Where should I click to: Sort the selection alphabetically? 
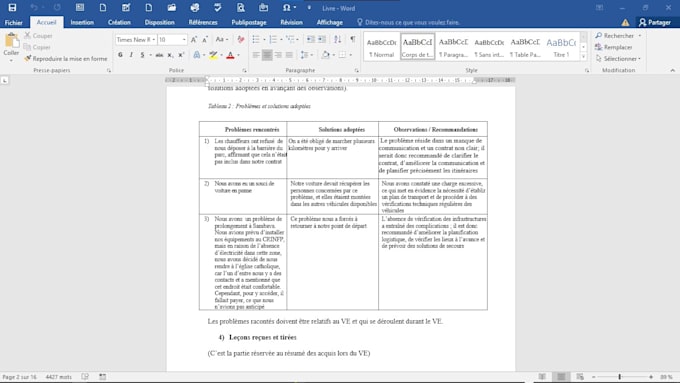pyautogui.click(x=337, y=39)
